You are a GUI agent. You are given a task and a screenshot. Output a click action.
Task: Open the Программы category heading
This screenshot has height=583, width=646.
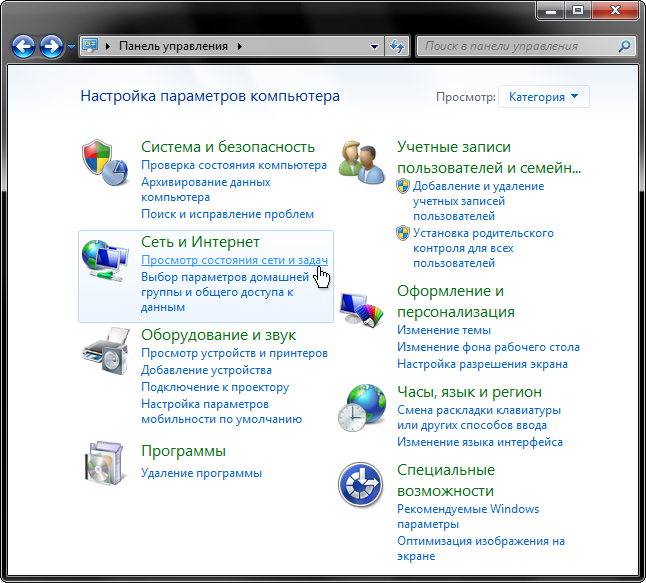tap(183, 451)
